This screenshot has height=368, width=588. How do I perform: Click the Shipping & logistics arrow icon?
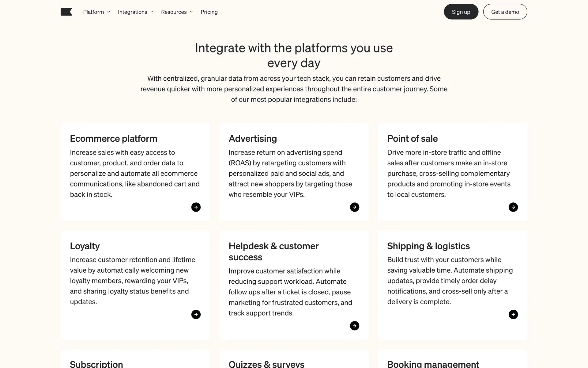(x=513, y=315)
